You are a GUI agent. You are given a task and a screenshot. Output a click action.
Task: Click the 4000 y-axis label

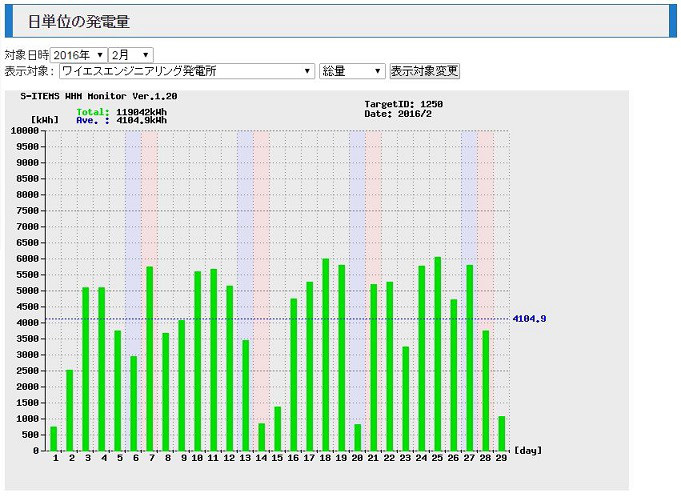[28, 323]
